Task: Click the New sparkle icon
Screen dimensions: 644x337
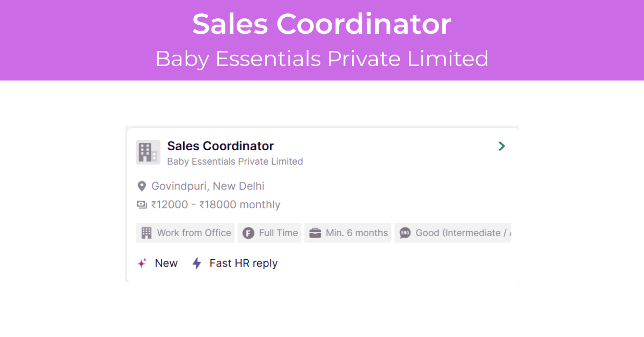Action: coord(142,263)
